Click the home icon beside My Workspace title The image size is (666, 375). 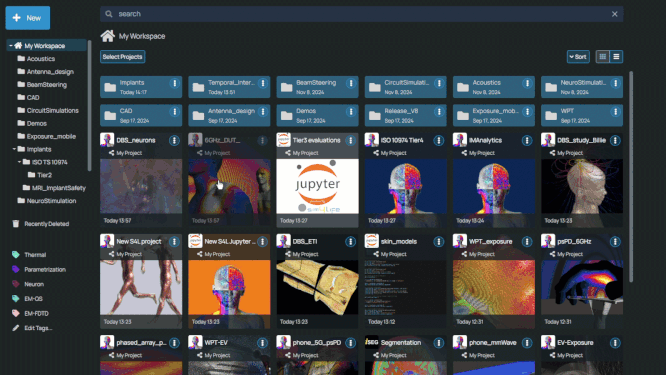107,36
